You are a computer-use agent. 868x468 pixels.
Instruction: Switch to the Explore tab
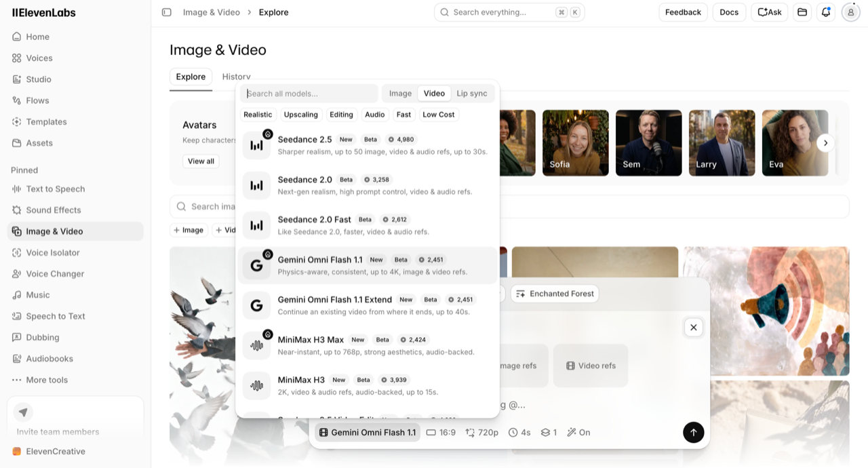[191, 77]
